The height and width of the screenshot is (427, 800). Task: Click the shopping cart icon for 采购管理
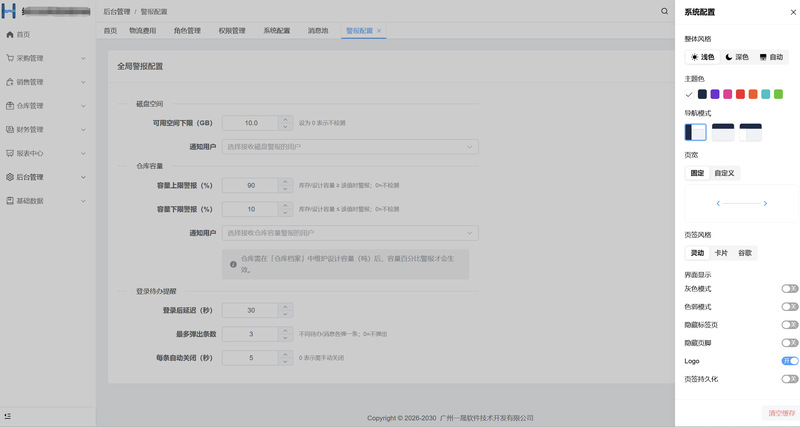coord(10,58)
